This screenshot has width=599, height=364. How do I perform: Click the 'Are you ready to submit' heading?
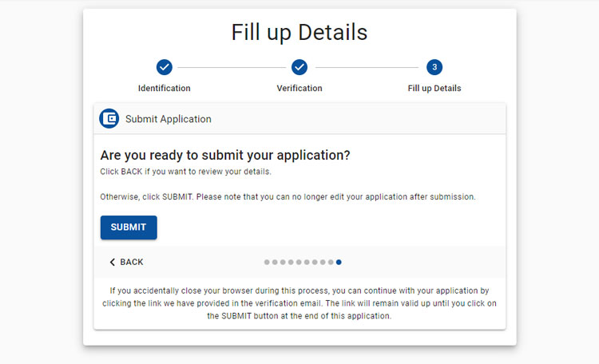tap(225, 155)
